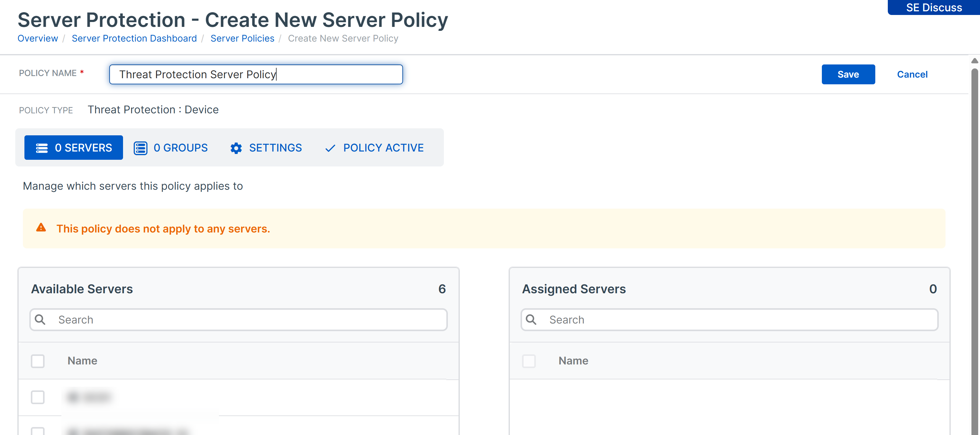Click 'This policy does not apply to any servers.'
This screenshot has height=435, width=980.
tap(163, 229)
